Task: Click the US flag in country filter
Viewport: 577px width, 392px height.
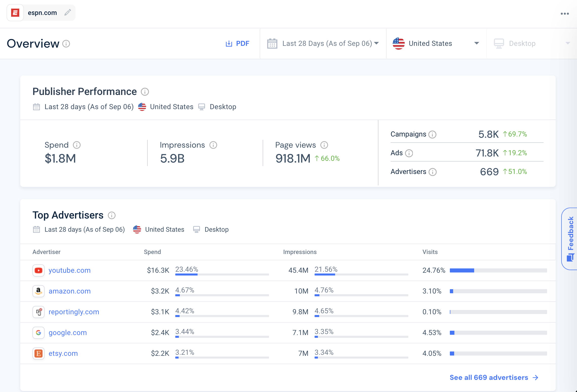Action: tap(399, 44)
